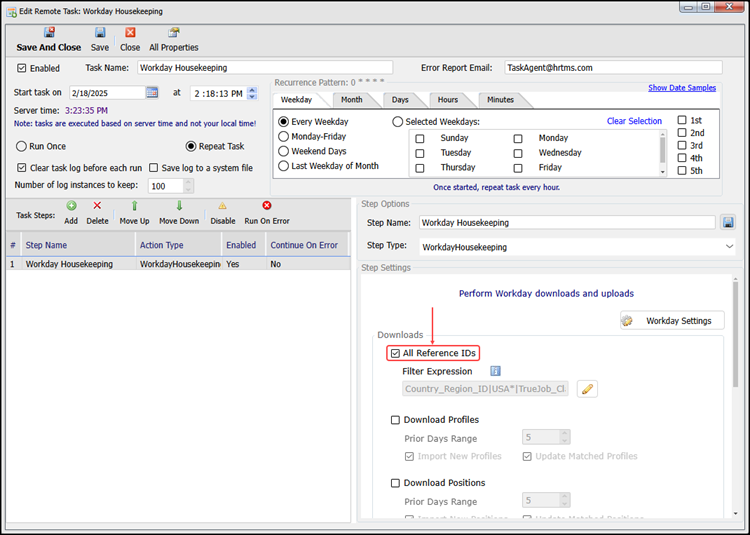Switch to the Hours tab
Viewport: 750px width, 535px height.
[448, 100]
